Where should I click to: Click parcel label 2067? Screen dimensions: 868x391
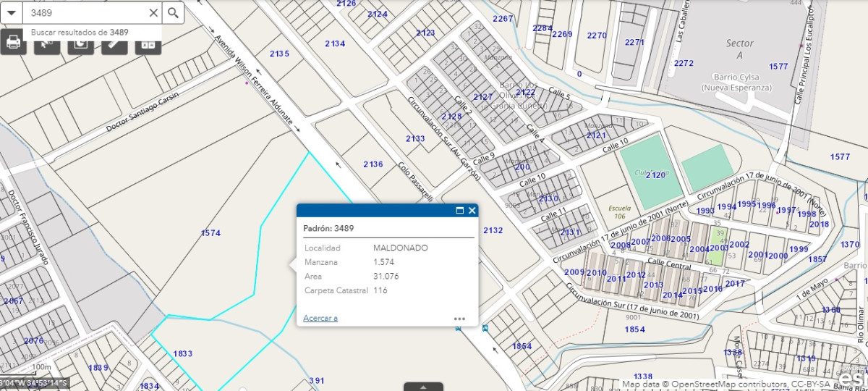(14, 300)
